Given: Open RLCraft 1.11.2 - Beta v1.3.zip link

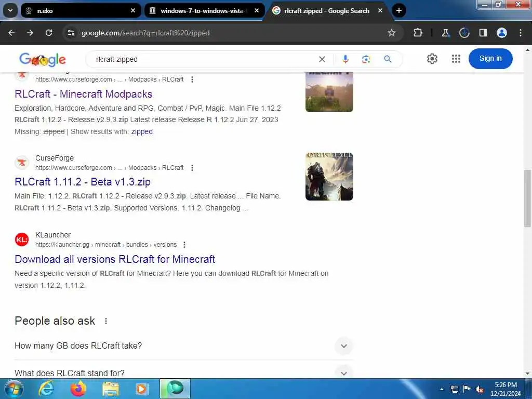Looking at the screenshot, I should click(83, 182).
